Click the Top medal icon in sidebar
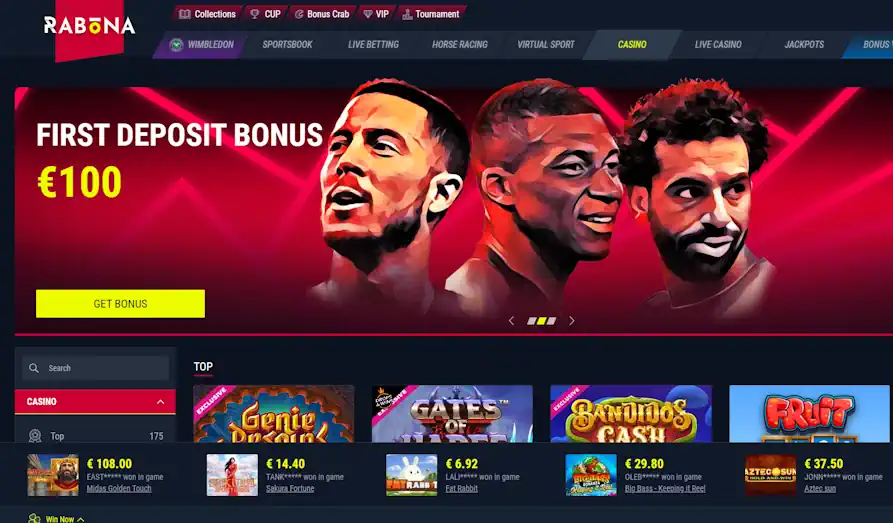The height and width of the screenshot is (523, 893). click(35, 436)
